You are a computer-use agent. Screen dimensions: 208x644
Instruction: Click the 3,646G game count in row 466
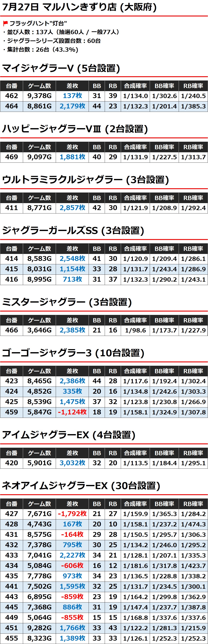39,330
